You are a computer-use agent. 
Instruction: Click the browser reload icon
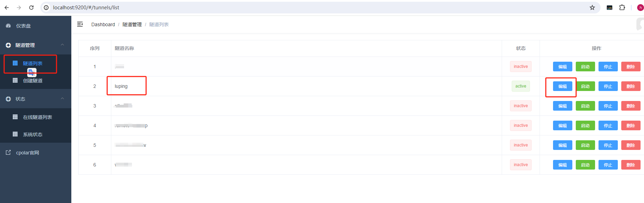click(x=31, y=8)
